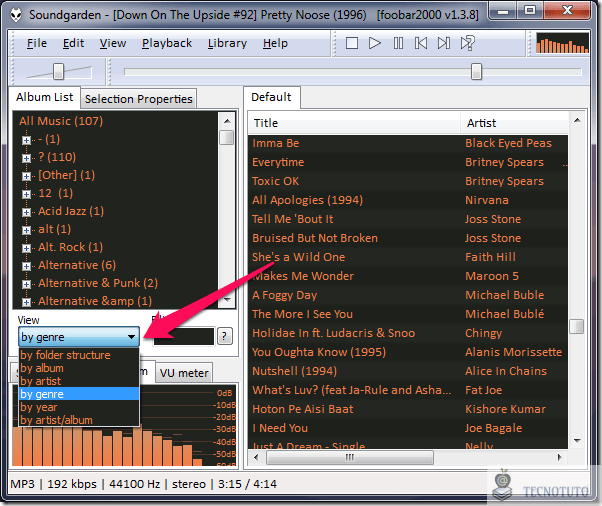
Task: Expand the Alternative & Punk (2) node
Action: [26, 284]
